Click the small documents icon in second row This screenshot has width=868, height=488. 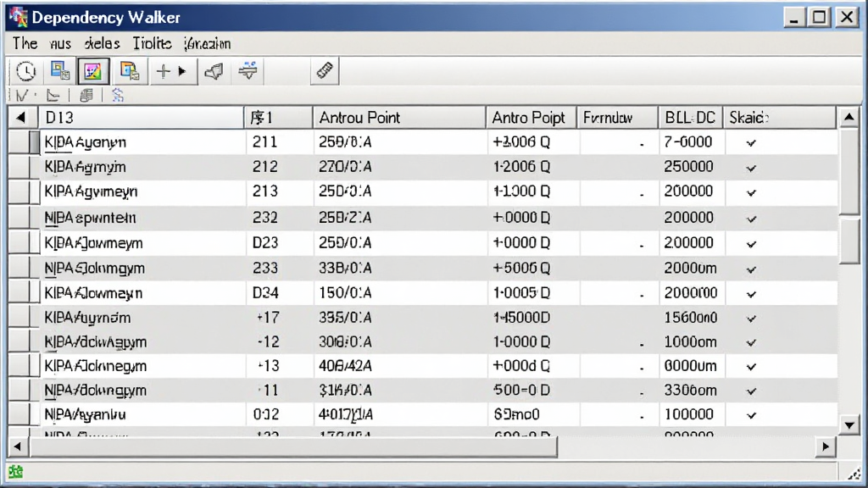[x=86, y=96]
